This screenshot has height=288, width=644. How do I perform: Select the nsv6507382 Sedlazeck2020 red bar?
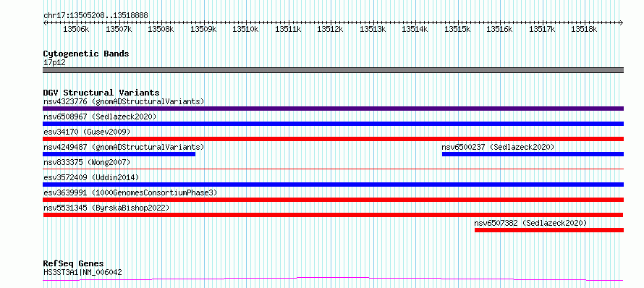pyautogui.click(x=549, y=230)
